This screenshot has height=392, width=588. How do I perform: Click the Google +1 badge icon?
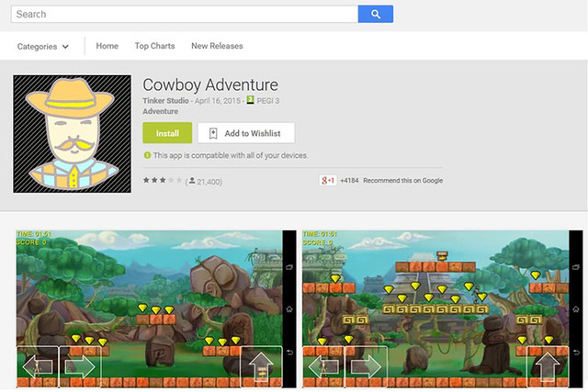click(328, 181)
